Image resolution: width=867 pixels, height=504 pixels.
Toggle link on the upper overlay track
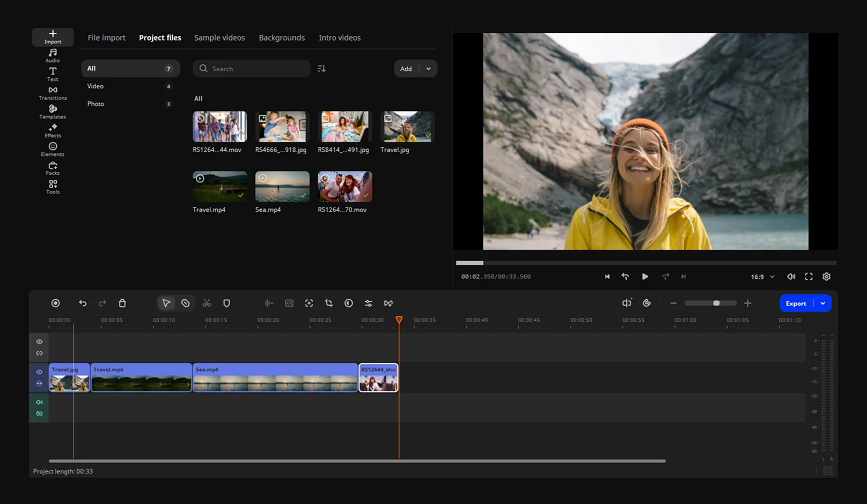pyautogui.click(x=39, y=353)
